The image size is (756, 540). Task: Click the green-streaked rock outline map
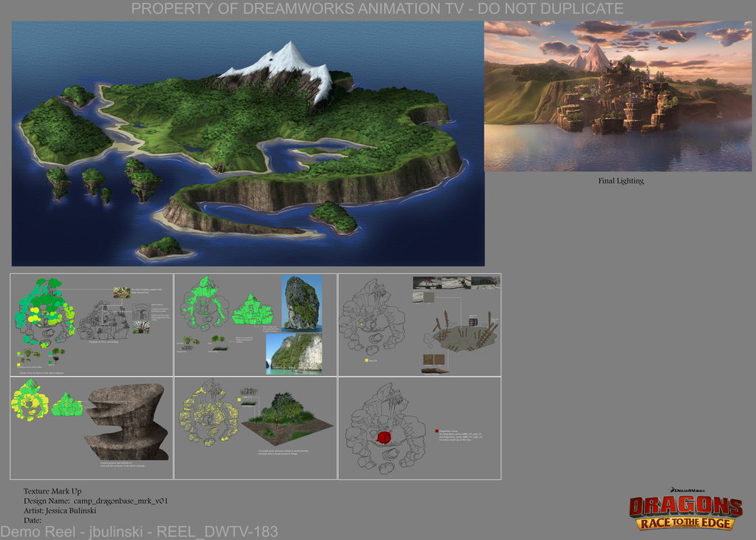tap(205, 304)
